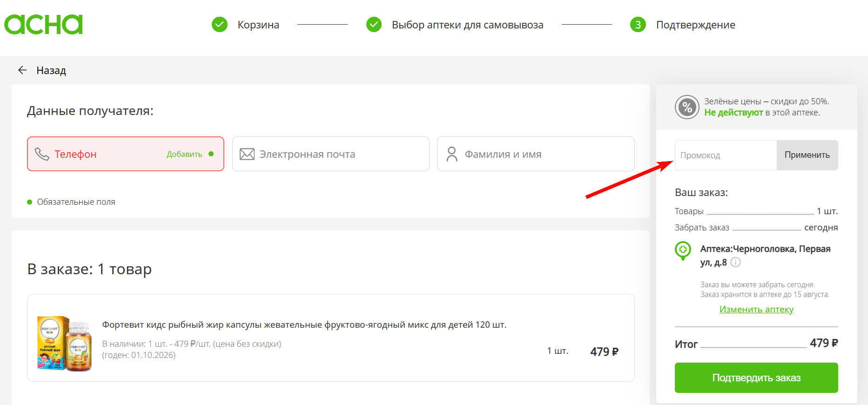The height and width of the screenshot is (405, 868).
Task: Open the Фортевит кидс product thumbnail
Action: pos(65,344)
